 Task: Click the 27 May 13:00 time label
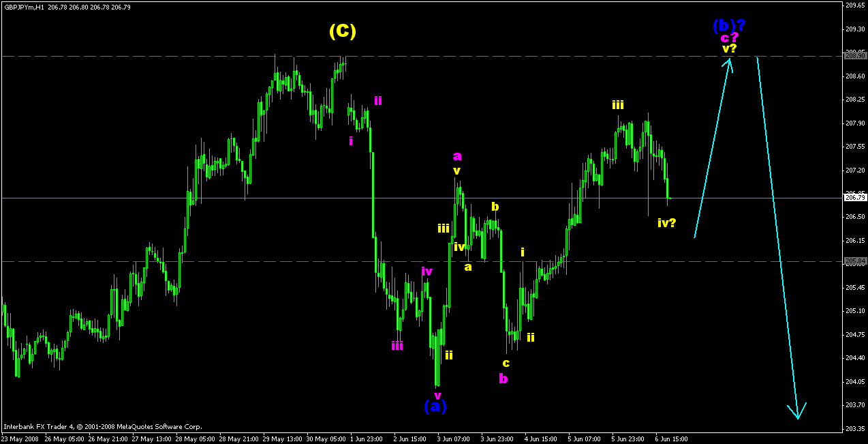tap(153, 439)
